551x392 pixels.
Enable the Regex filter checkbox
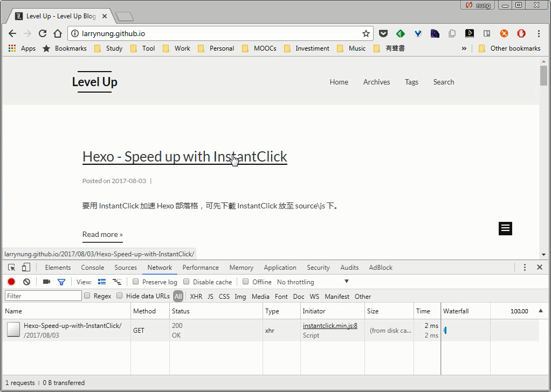pyautogui.click(x=87, y=296)
